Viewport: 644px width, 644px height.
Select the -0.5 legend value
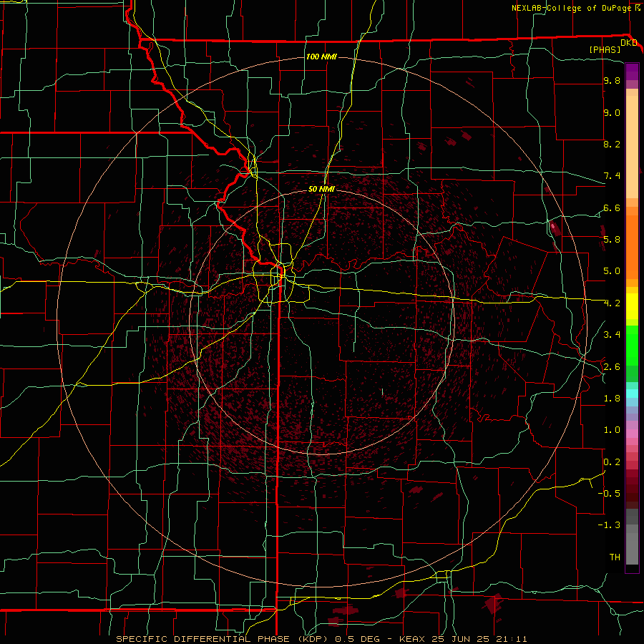point(609,493)
